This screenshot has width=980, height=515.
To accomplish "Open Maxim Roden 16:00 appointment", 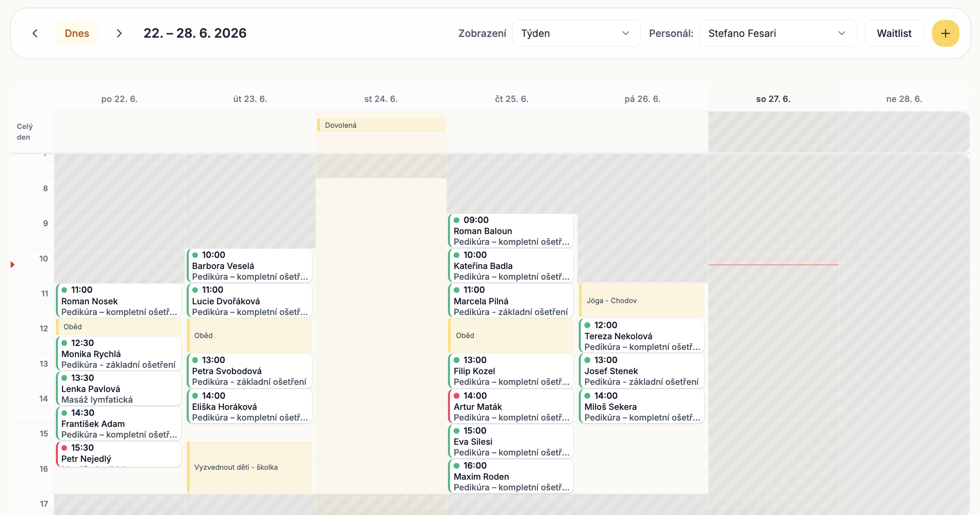I will pyautogui.click(x=511, y=476).
